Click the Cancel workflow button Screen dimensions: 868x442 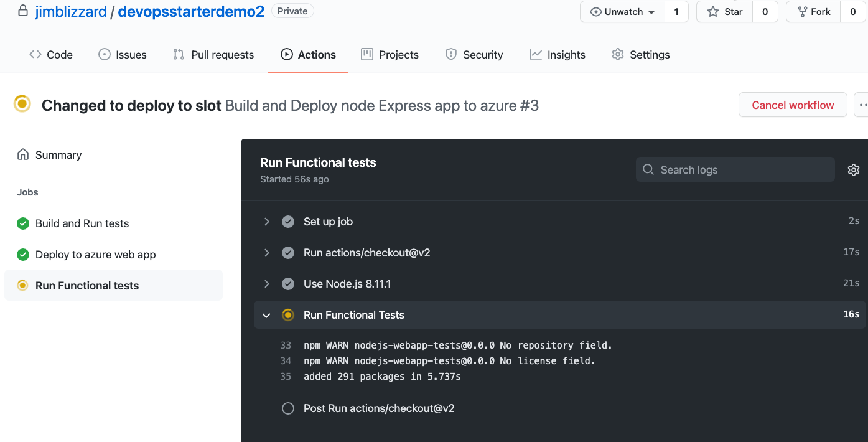793,105
